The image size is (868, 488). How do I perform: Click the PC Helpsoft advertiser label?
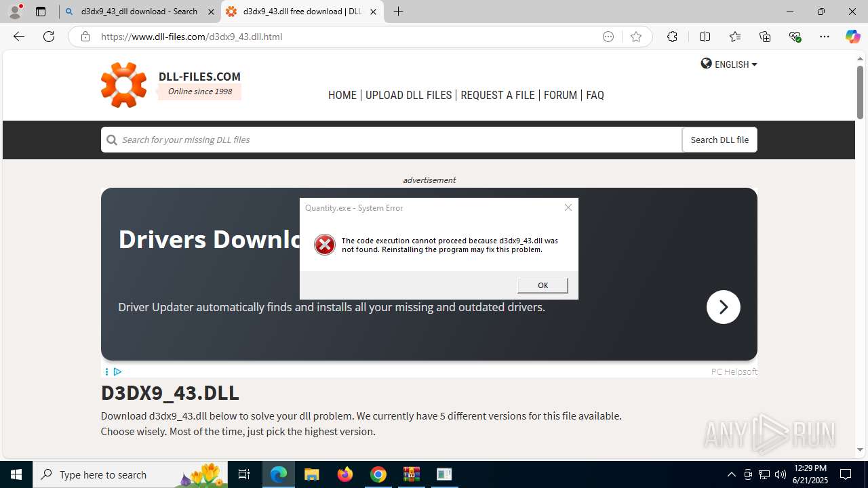tap(734, 371)
